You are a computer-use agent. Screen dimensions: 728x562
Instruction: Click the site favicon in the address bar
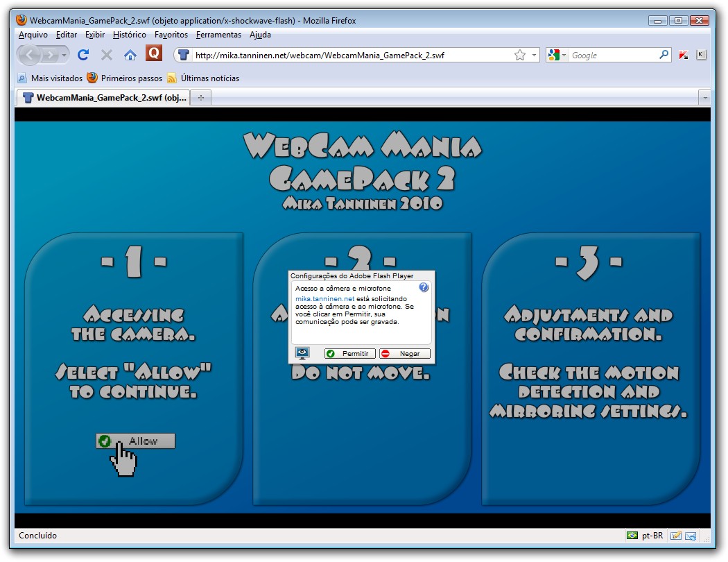184,56
